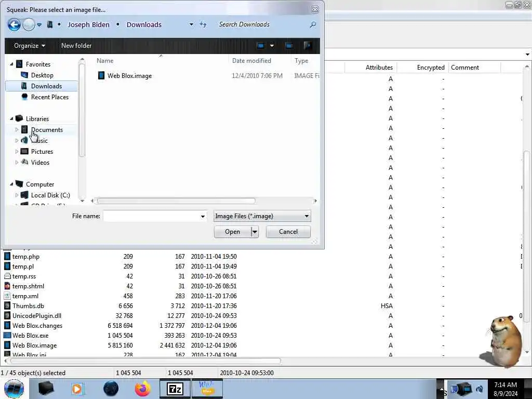Collapse the Computer group

11,184
